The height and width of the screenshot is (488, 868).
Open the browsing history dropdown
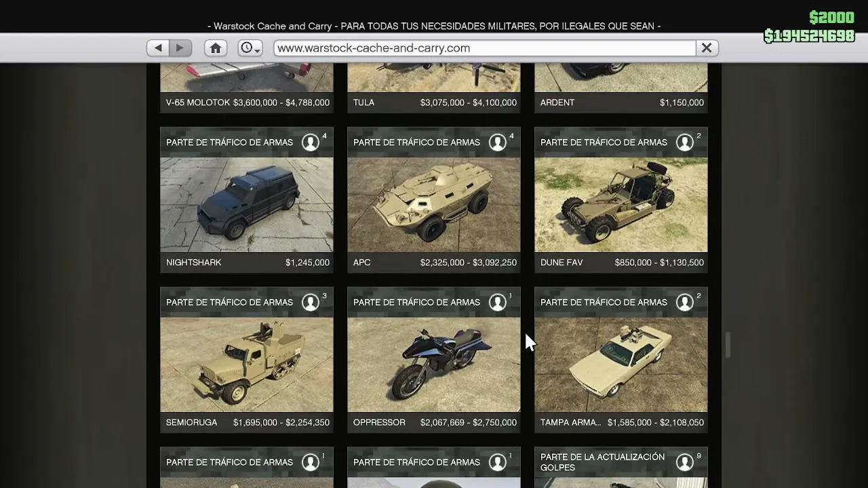click(x=250, y=48)
